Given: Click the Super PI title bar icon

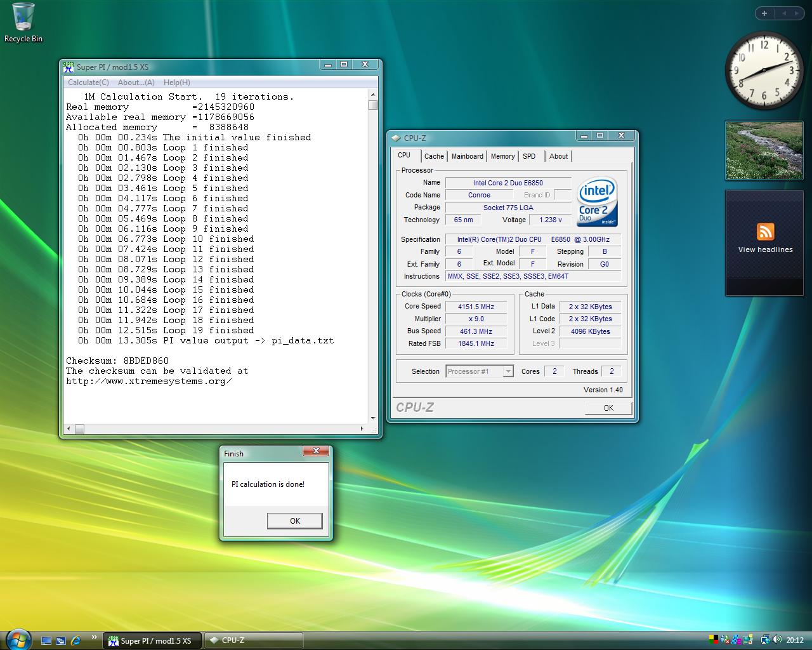Looking at the screenshot, I should 69,67.
